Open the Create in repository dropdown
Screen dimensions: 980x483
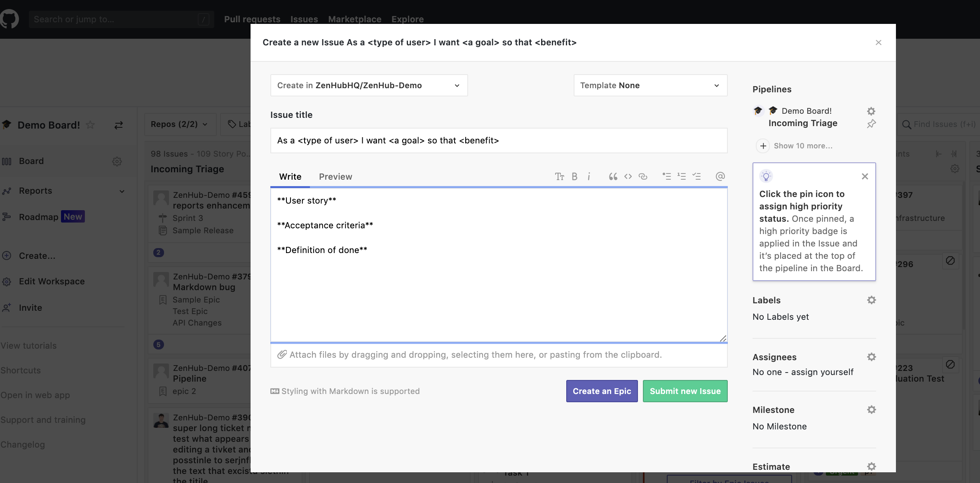click(369, 85)
